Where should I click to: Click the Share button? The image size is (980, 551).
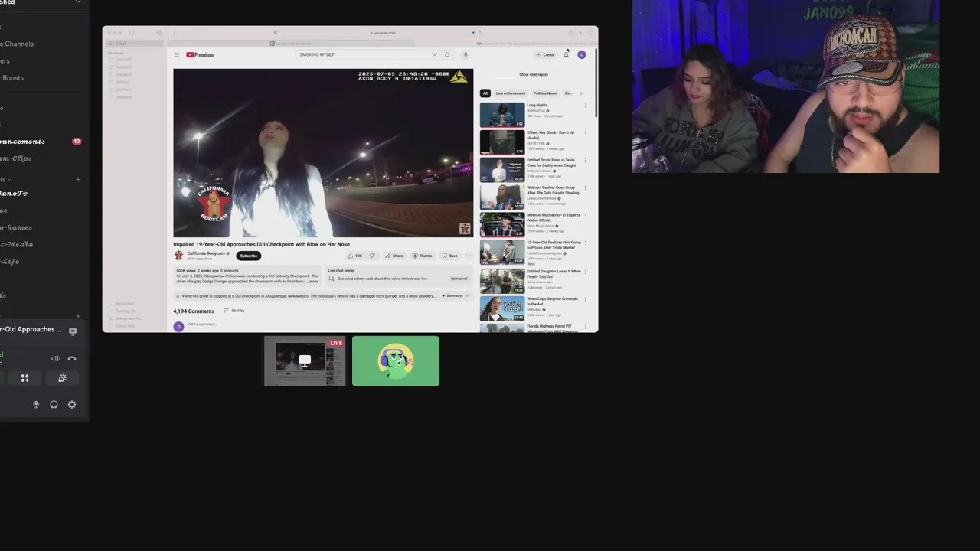394,256
